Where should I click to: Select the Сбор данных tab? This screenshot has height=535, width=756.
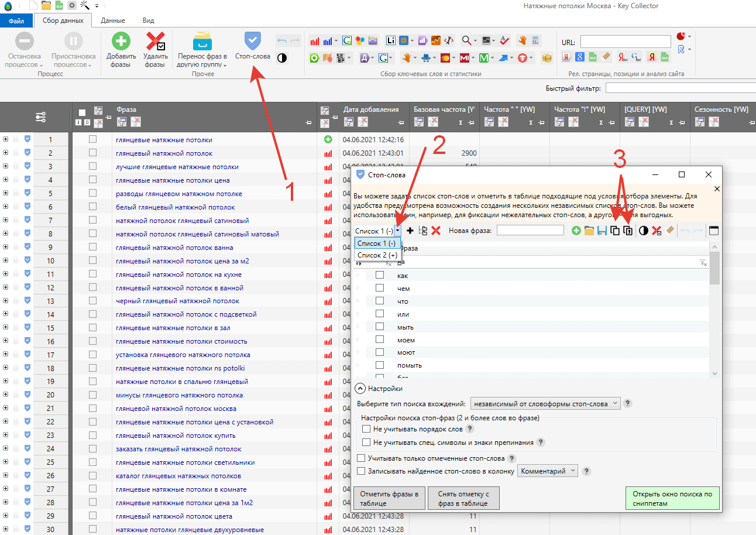click(63, 20)
